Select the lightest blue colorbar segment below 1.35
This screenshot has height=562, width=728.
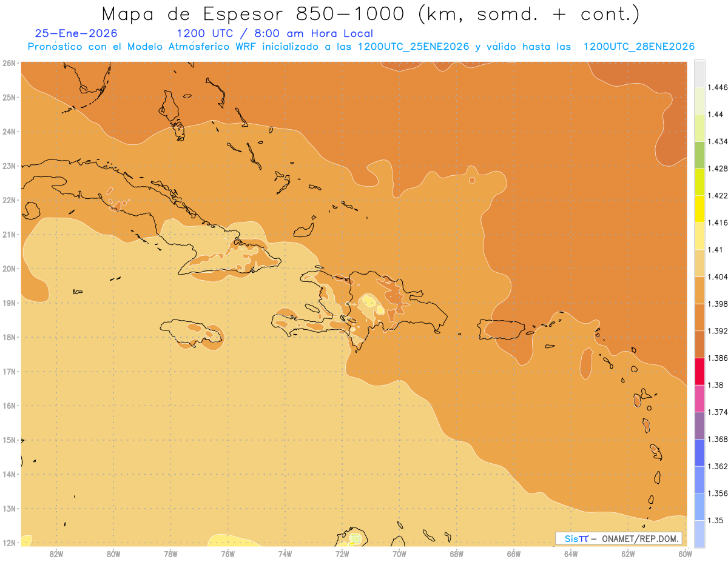click(699, 534)
